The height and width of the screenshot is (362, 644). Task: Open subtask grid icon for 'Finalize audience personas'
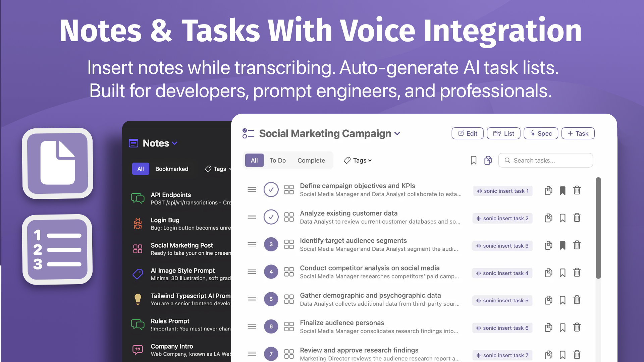click(289, 326)
